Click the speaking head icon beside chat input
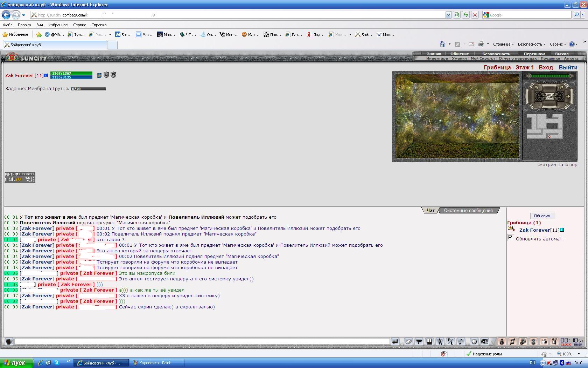588x368 pixels. coord(9,341)
